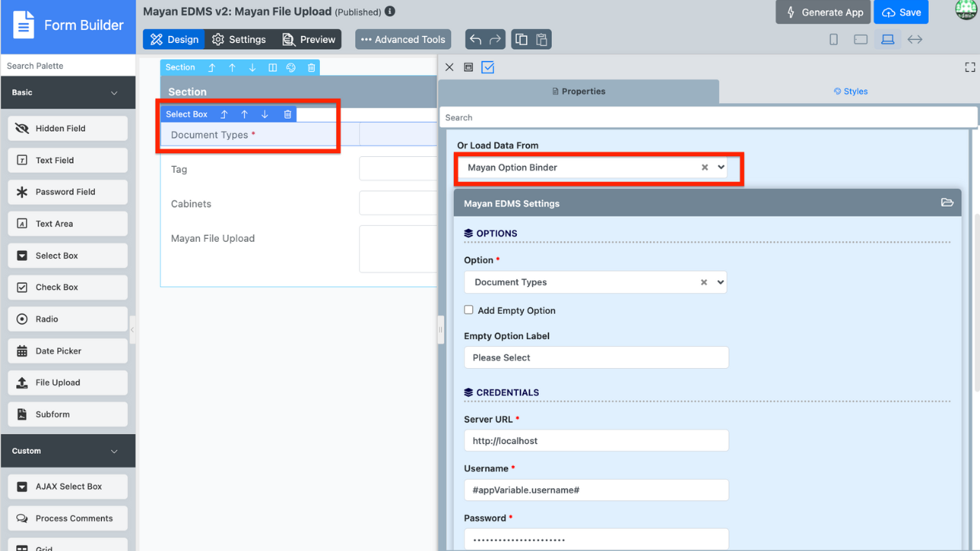Screen dimensions: 980x551
Task: Open the Section style palette icon
Action: point(291,67)
